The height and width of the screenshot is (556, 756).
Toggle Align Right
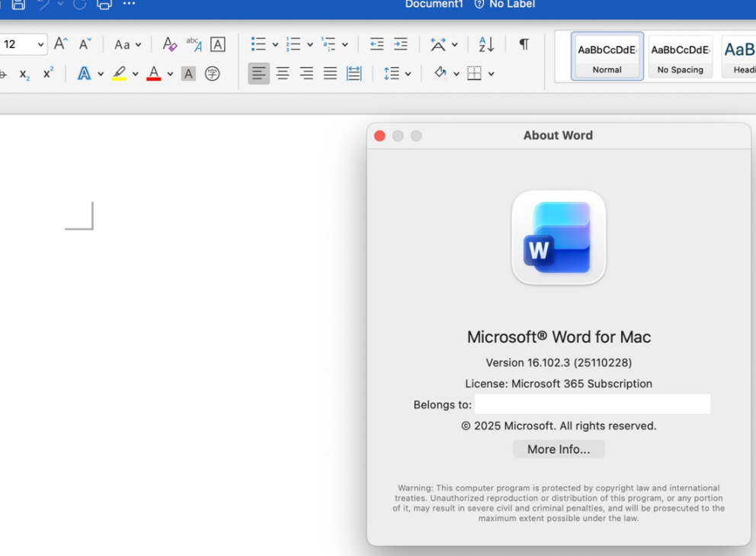pyautogui.click(x=306, y=74)
